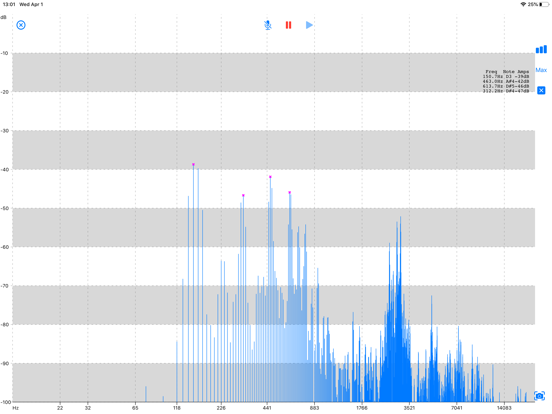552x414 pixels.
Task: Tap the 118 frequency axis label
Action: pyautogui.click(x=177, y=408)
